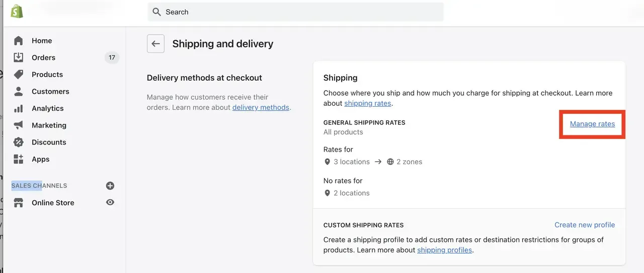644x273 pixels.
Task: Click into the Search field
Action: (x=296, y=12)
